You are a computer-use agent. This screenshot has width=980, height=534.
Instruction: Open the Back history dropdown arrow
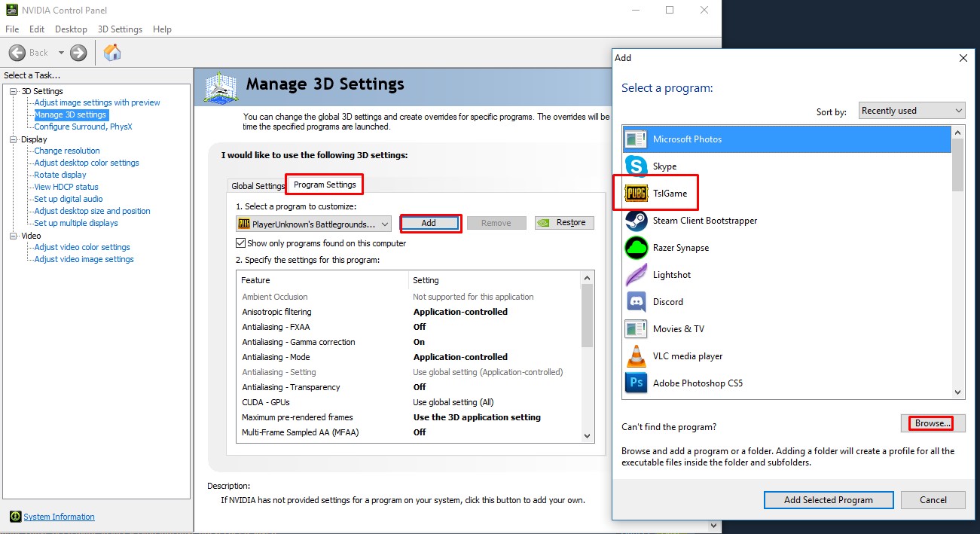pos(62,53)
